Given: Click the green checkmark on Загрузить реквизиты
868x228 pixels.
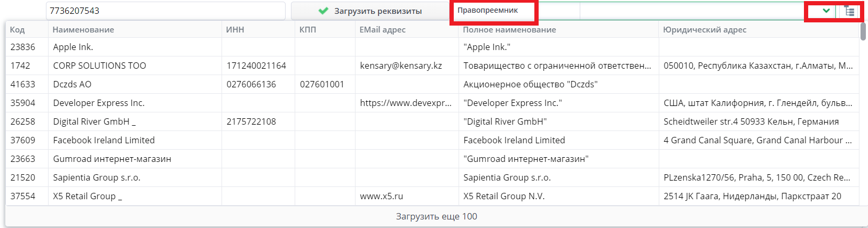Looking at the screenshot, I should pyautogui.click(x=323, y=11).
